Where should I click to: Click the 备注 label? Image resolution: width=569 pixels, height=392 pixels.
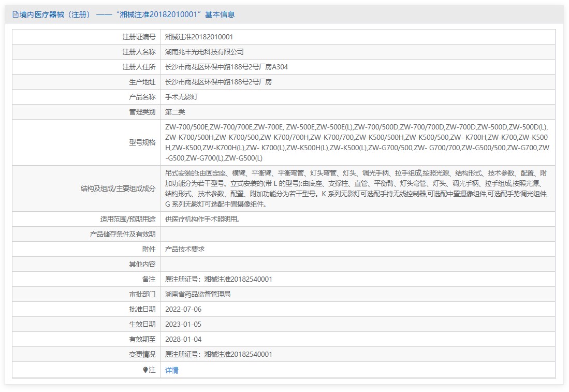pos(149,279)
